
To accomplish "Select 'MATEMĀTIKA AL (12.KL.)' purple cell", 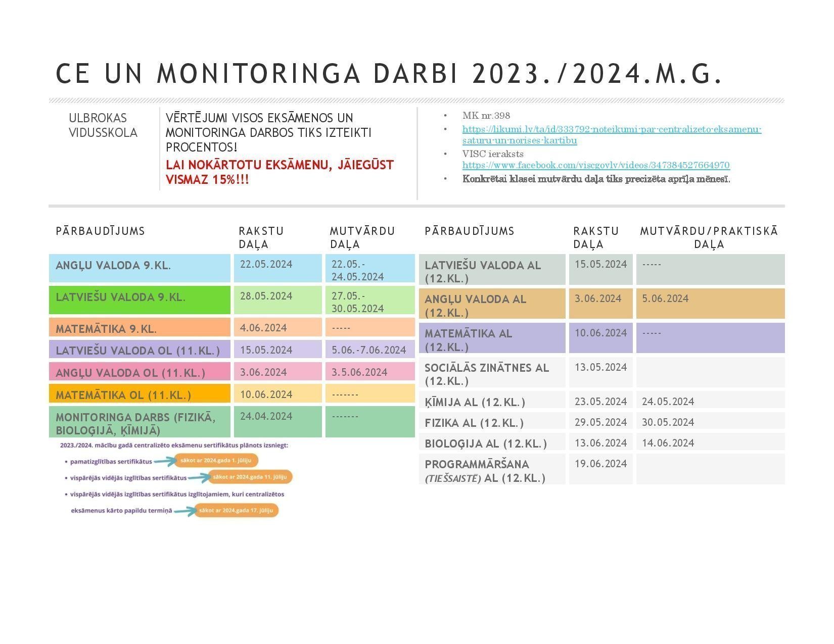I will (x=492, y=338).
